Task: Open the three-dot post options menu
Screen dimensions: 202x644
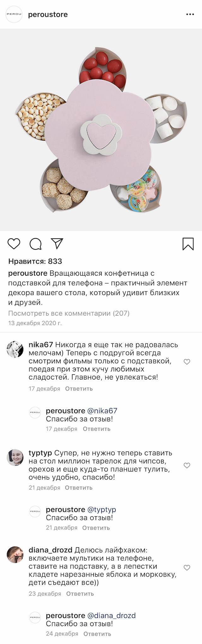Action: (x=190, y=15)
